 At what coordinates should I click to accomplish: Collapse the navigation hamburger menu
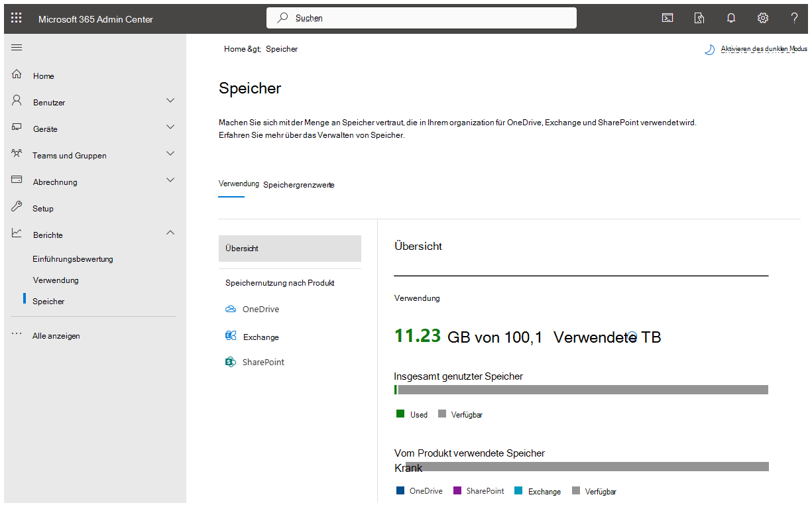(x=17, y=48)
